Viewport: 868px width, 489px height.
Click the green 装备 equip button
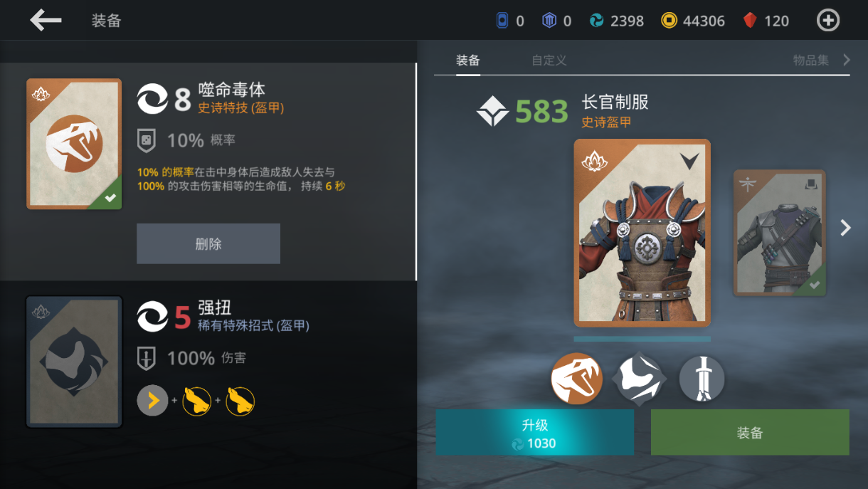tap(750, 432)
